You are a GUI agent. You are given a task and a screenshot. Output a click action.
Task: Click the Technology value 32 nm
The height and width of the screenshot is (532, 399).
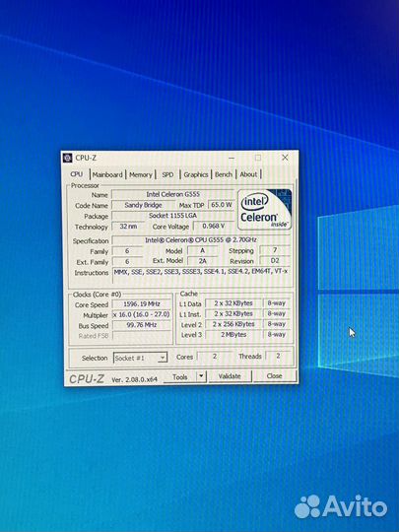click(128, 227)
